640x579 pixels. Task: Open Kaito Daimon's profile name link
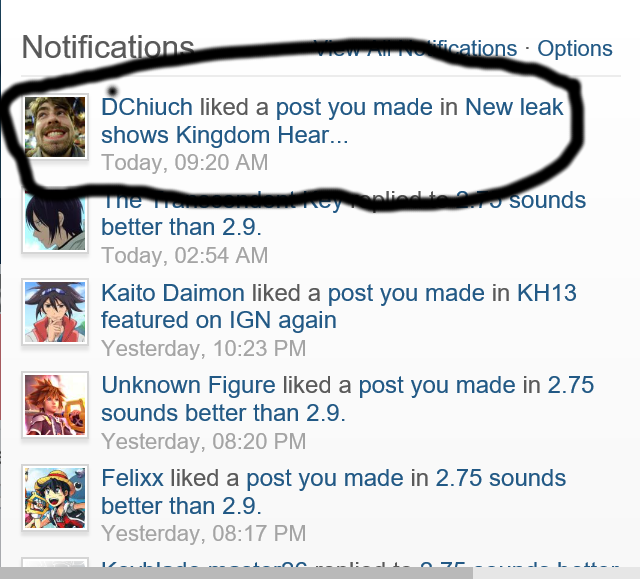[x=173, y=293]
